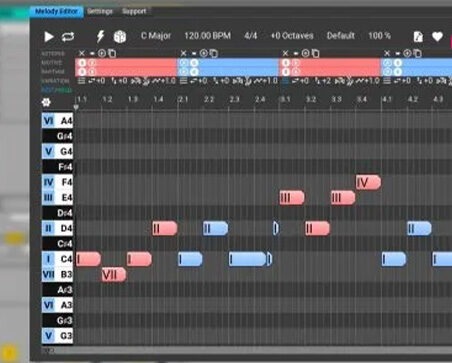Click timeline marker 2.1
Screen dimensions: 452x363
tap(183, 99)
